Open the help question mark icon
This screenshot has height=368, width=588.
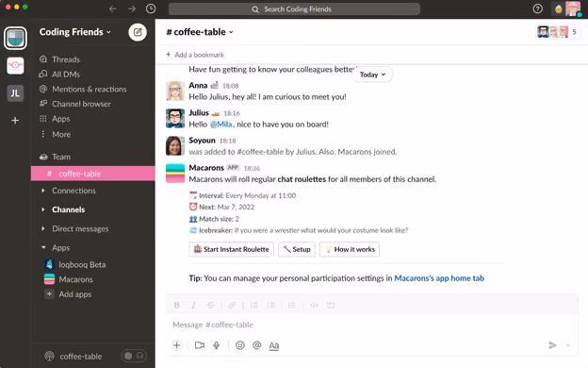click(x=537, y=8)
